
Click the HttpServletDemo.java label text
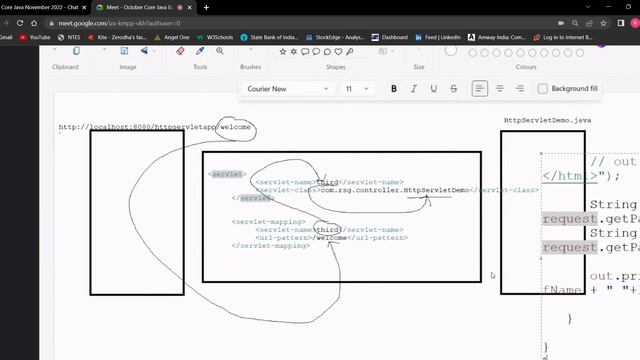click(547, 120)
